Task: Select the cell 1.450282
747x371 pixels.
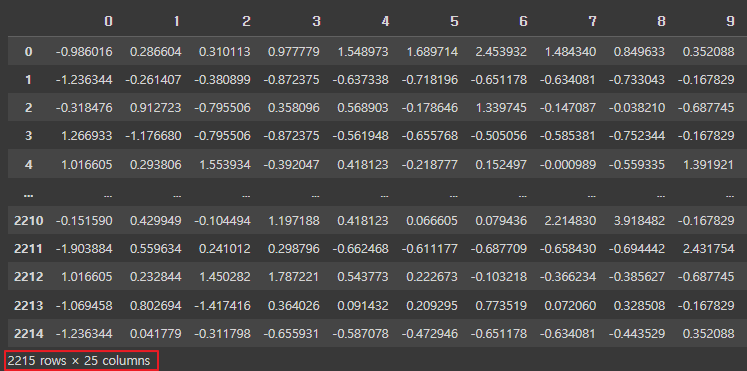Action: point(224,277)
